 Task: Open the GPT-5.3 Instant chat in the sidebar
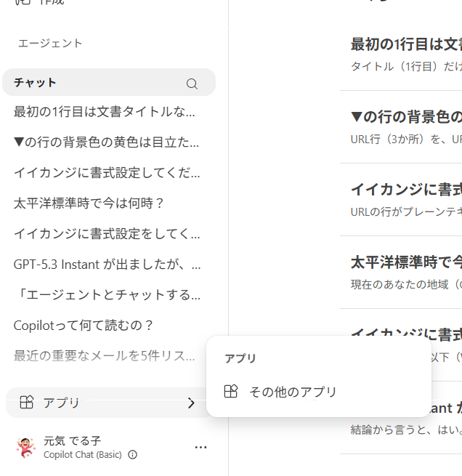click(107, 264)
